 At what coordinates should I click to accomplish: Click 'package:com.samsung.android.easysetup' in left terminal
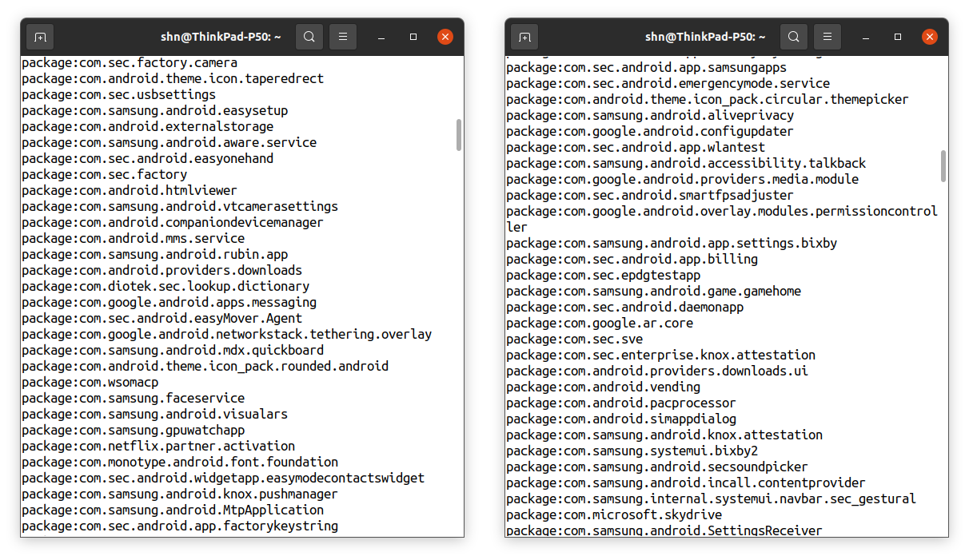point(155,110)
